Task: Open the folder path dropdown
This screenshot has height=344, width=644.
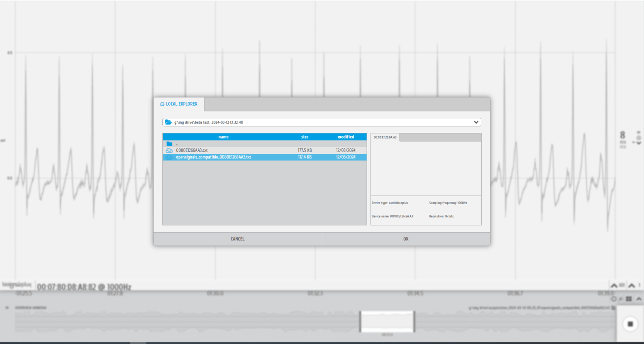Action: 476,122
